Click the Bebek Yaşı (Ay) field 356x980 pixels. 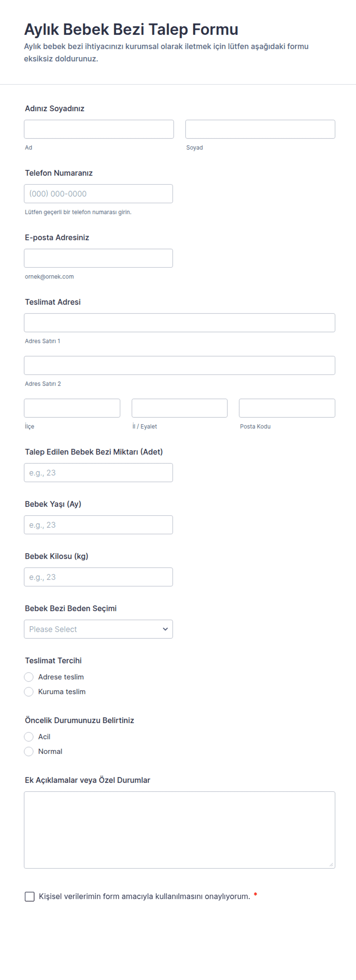[x=98, y=525]
